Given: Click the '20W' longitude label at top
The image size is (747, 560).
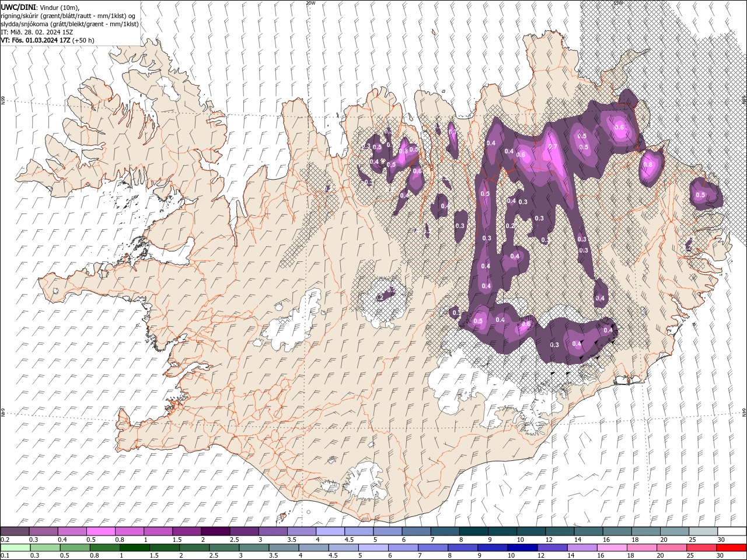Looking at the screenshot, I should 310,3.
